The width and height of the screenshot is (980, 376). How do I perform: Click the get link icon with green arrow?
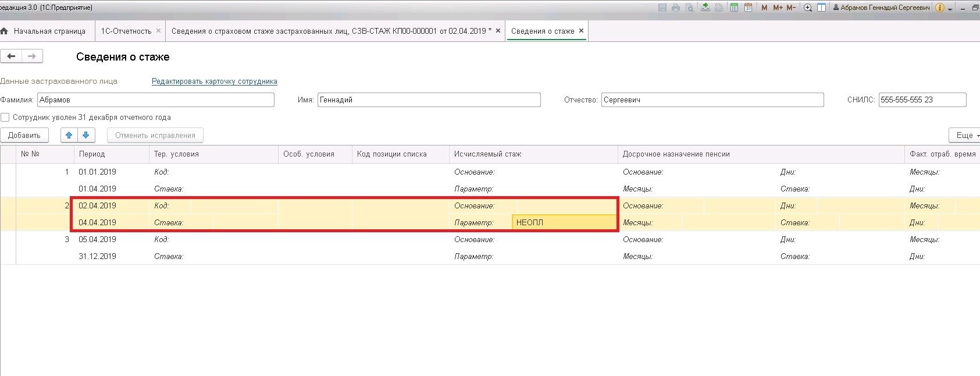pyautogui.click(x=705, y=8)
